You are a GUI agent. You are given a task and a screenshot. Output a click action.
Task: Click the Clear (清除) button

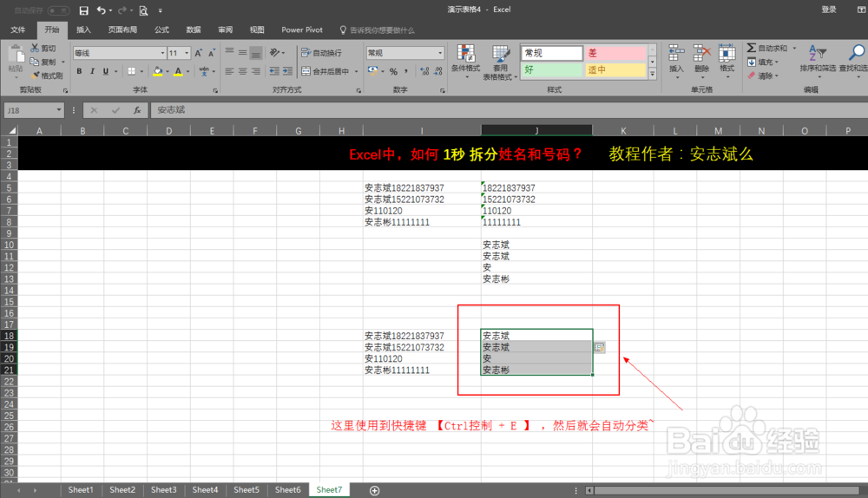click(763, 75)
